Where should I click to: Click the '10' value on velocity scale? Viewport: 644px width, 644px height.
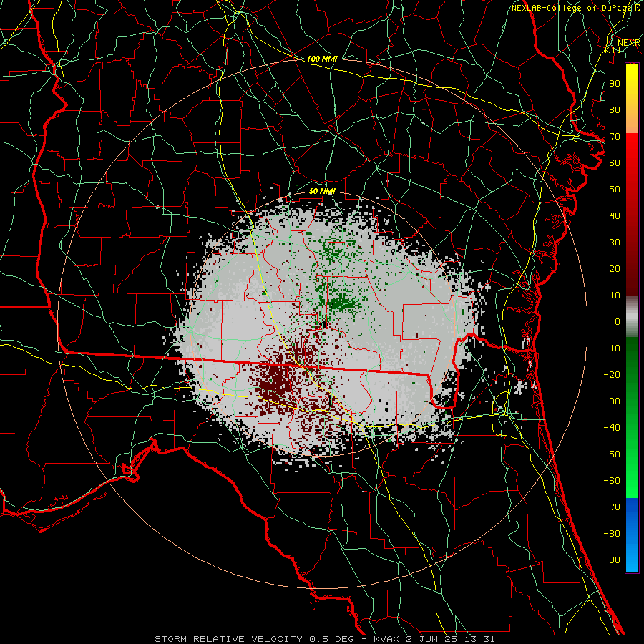pos(615,296)
